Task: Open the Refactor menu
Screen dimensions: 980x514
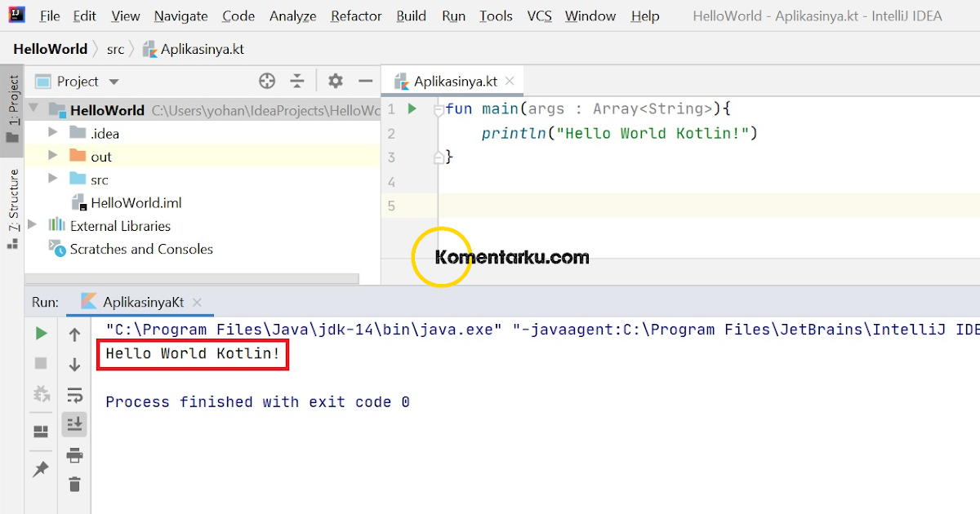Action: pos(356,16)
